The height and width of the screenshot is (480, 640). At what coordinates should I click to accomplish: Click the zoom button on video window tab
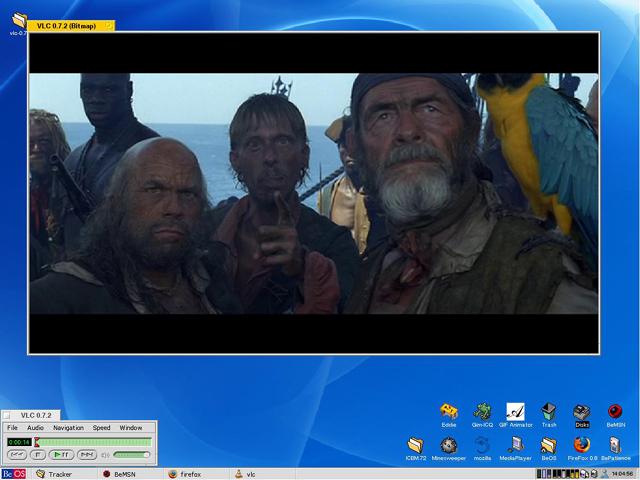[x=109, y=26]
